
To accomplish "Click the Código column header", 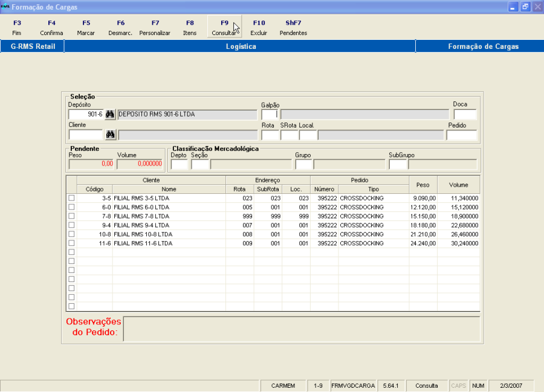I will tap(95, 189).
